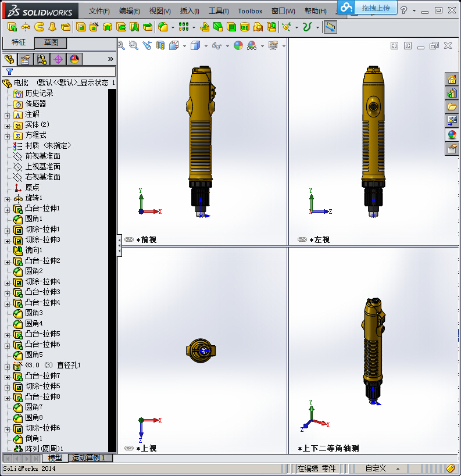Select the Boundary Cut tool
461x476 pixels.
(x=148, y=27)
